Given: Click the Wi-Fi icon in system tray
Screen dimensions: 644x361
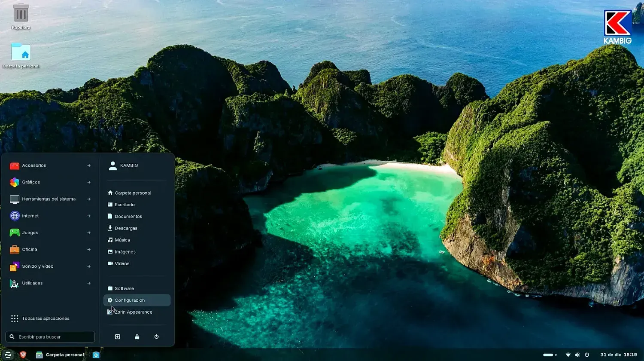Looking at the screenshot, I should tap(568, 355).
